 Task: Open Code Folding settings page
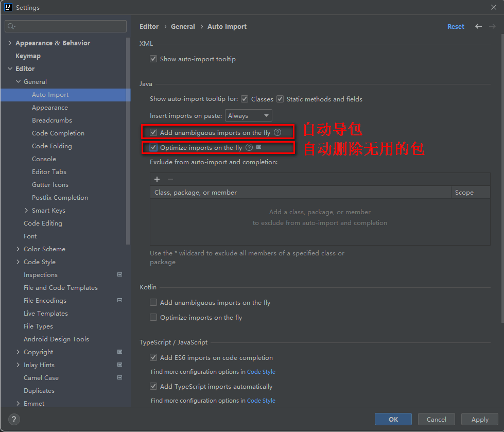click(x=52, y=146)
